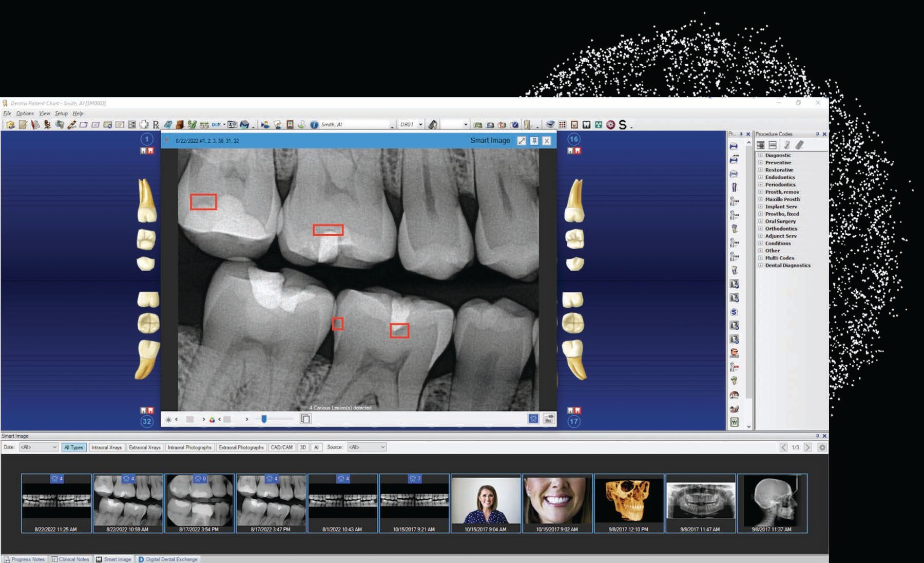924x563 pixels.
Task: Toggle the Extraoral Photographs filter
Action: [x=241, y=447]
